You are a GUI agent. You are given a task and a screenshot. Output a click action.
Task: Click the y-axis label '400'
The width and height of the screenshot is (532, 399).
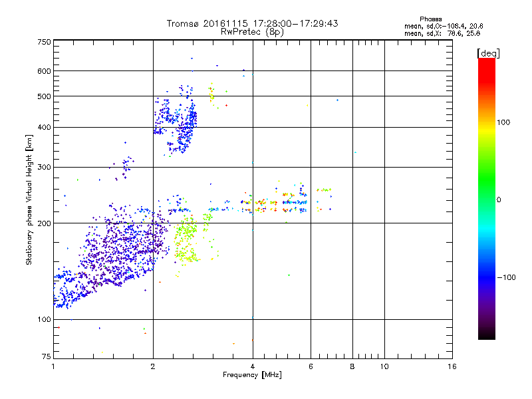(x=44, y=128)
